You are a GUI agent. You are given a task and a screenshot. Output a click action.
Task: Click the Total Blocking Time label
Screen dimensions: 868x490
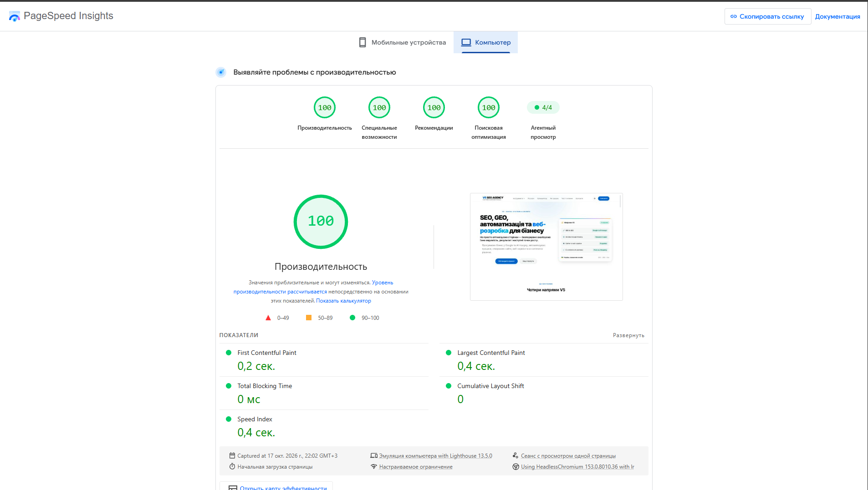click(x=265, y=386)
